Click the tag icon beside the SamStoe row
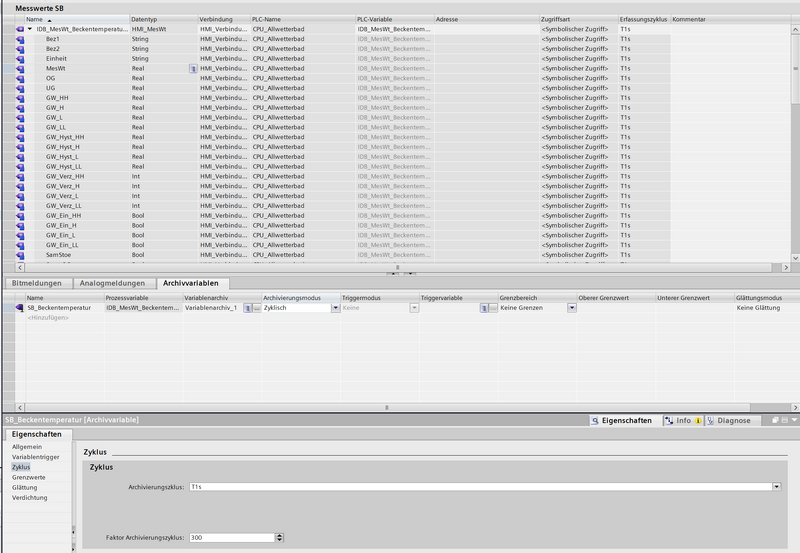This screenshot has width=800, height=553. coord(21,254)
